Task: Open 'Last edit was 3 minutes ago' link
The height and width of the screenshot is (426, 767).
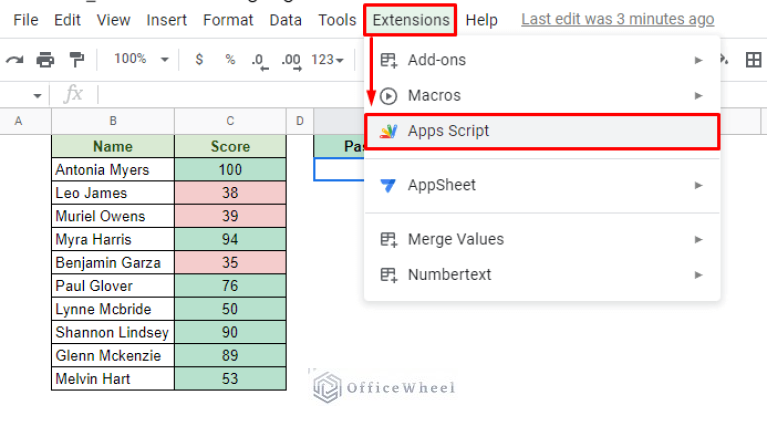Action: coord(617,19)
